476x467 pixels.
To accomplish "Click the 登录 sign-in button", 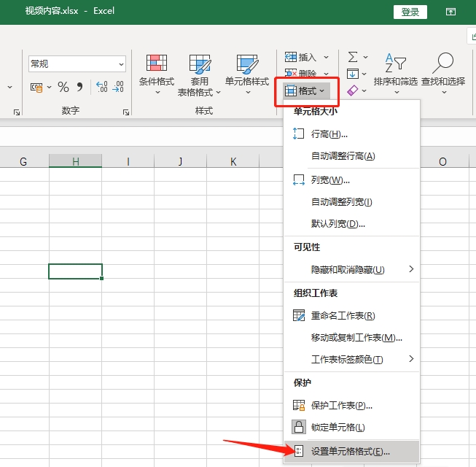I will 410,12.
